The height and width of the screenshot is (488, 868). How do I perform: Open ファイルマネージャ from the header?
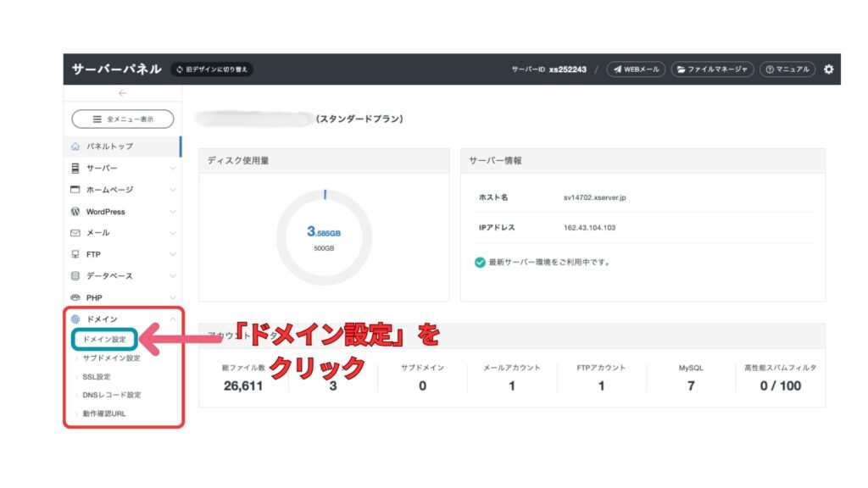[x=712, y=69]
